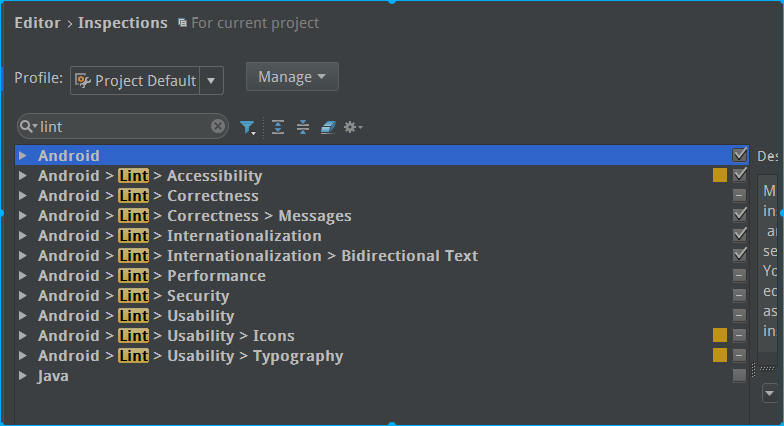Clear the lint search text

point(218,127)
